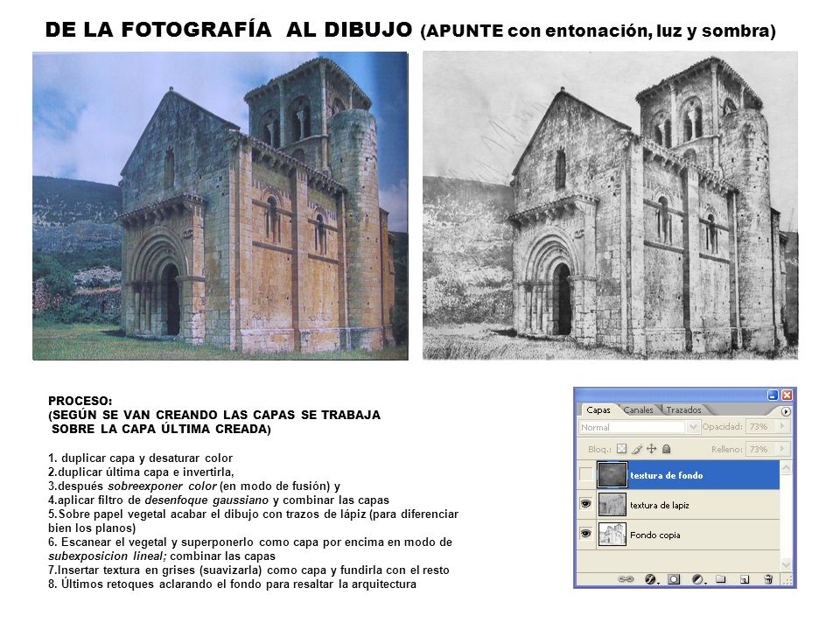Click the textura de lapiz layer thumbnail

612,505
